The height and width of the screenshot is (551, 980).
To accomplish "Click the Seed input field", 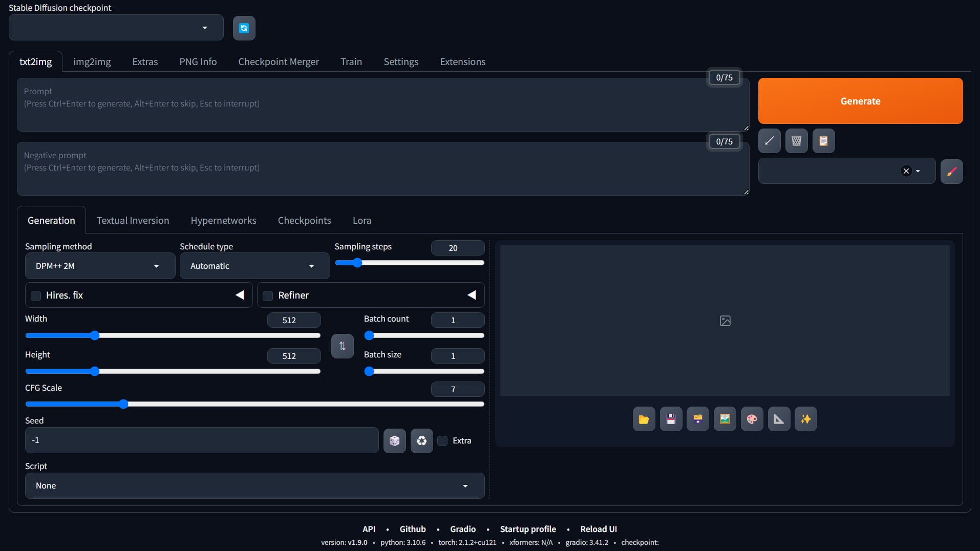I will pos(202,440).
